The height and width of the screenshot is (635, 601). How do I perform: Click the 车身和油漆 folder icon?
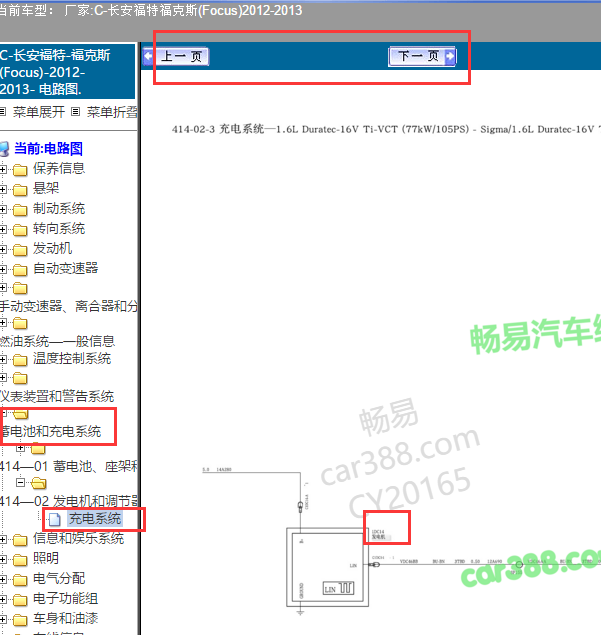tap(20, 619)
